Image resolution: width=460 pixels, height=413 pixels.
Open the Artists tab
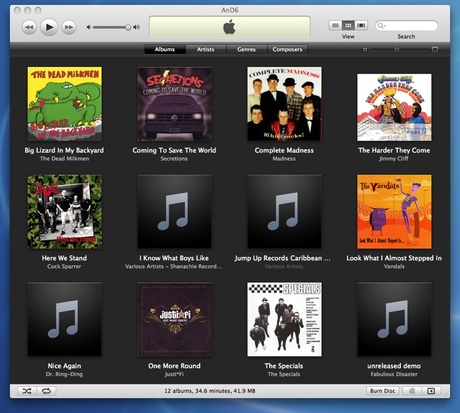tap(206, 49)
